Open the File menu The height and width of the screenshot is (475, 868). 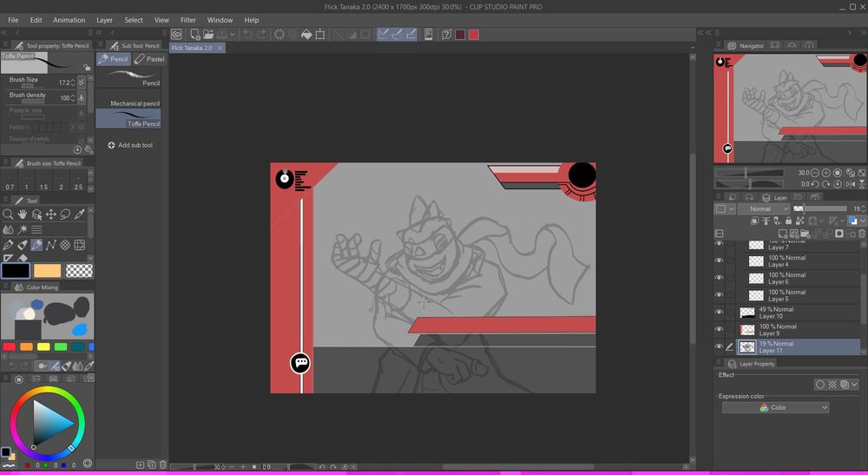pyautogui.click(x=13, y=20)
